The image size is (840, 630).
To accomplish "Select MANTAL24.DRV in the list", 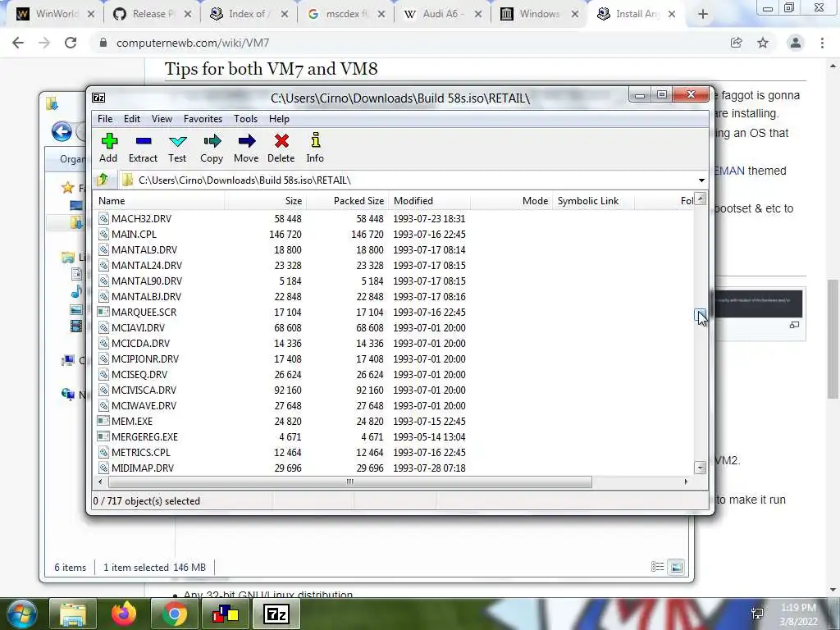I will tap(147, 265).
